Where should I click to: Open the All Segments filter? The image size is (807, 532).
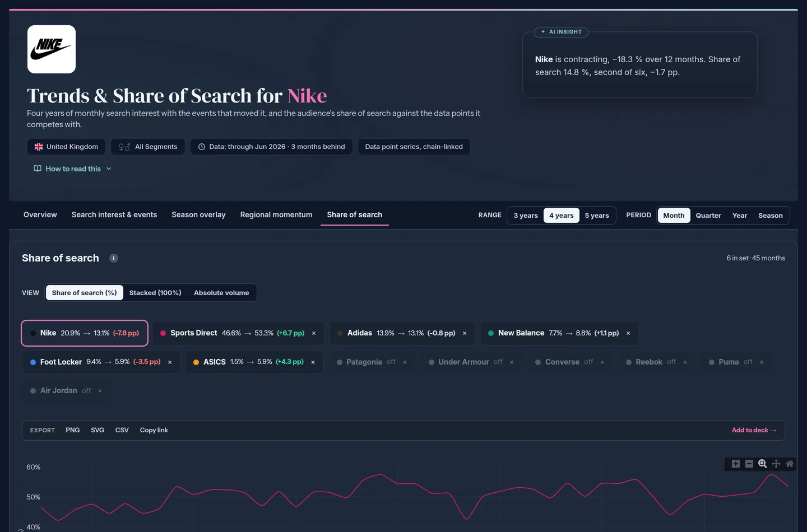pyautogui.click(x=148, y=147)
